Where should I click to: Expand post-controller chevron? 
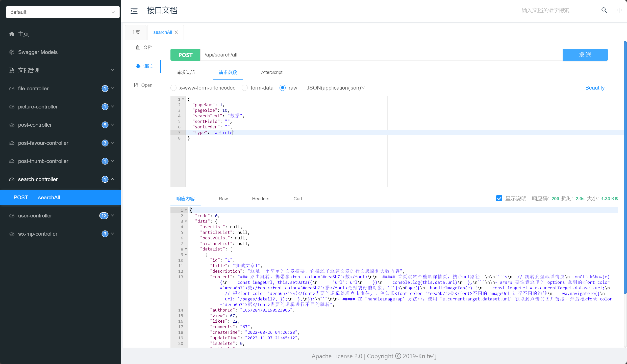click(113, 125)
